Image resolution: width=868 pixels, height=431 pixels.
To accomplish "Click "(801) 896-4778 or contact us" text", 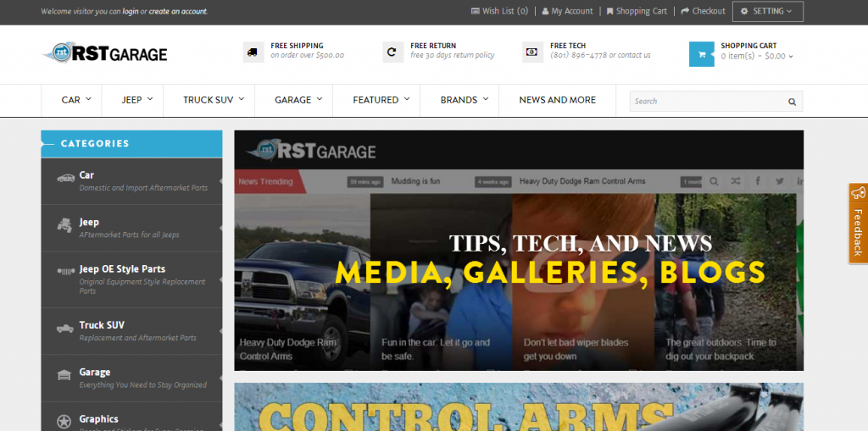I will [x=600, y=55].
